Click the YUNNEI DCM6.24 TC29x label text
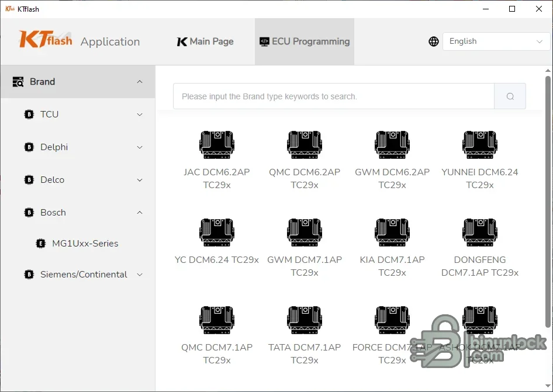This screenshot has width=553, height=392. point(480,178)
